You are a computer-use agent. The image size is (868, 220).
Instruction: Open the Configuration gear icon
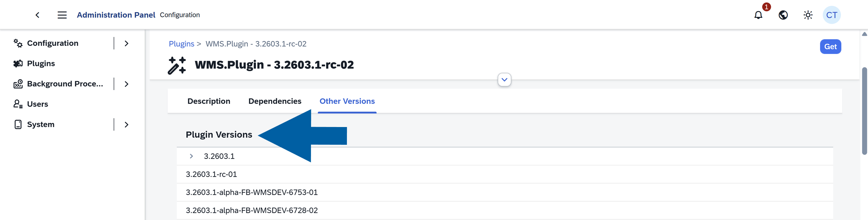(18, 43)
